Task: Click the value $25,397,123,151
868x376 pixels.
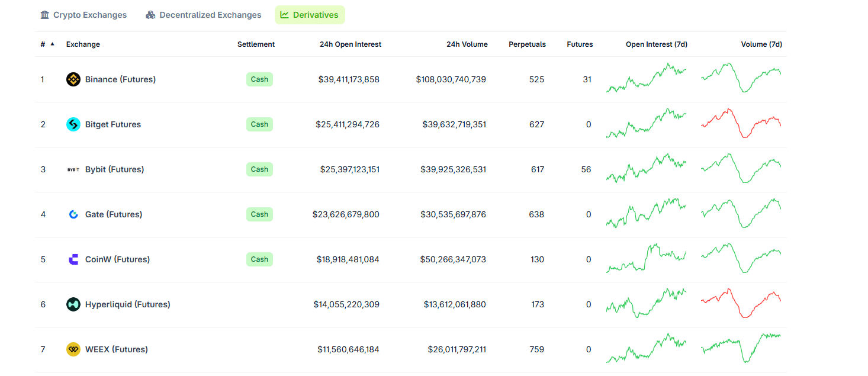Action: (350, 169)
